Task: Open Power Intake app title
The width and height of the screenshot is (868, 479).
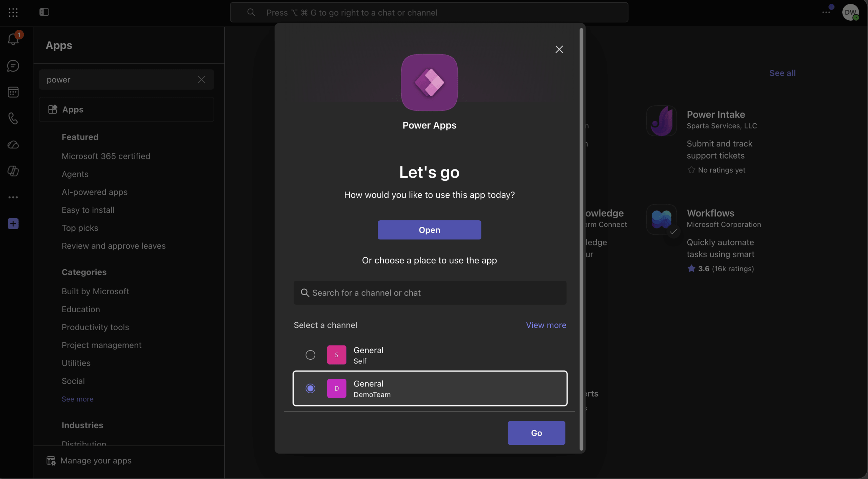Action: 716,115
